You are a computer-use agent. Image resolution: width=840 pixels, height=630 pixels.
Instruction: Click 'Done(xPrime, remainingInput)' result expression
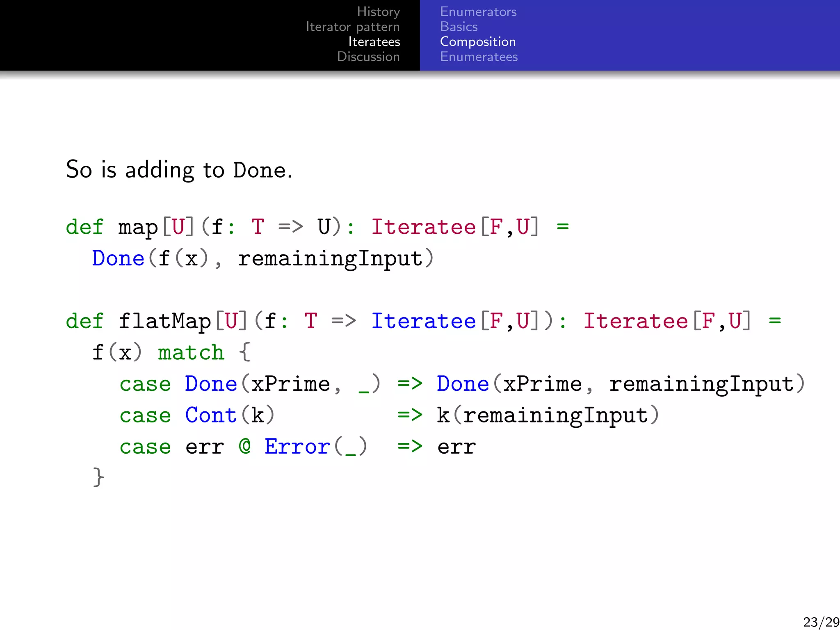[621, 384]
